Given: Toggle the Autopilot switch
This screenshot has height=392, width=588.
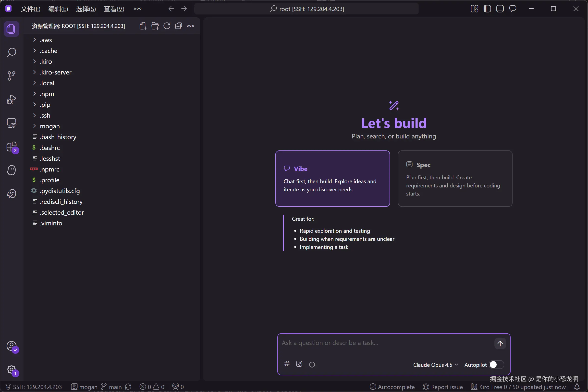Looking at the screenshot, I should [x=496, y=365].
